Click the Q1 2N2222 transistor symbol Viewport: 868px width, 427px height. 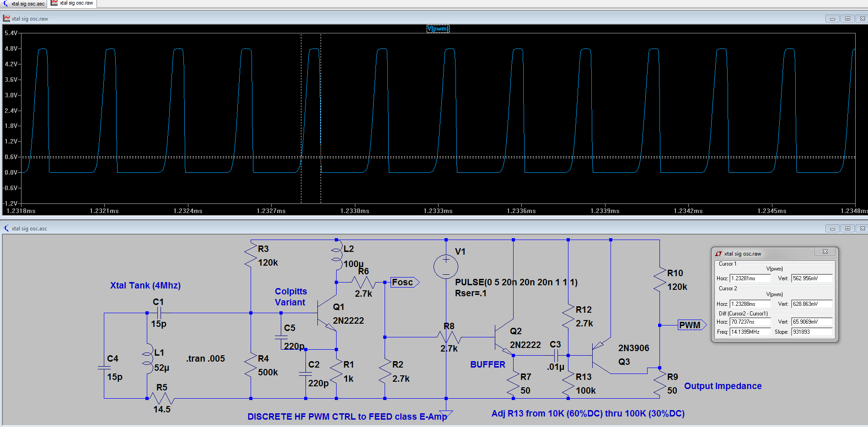click(327, 313)
